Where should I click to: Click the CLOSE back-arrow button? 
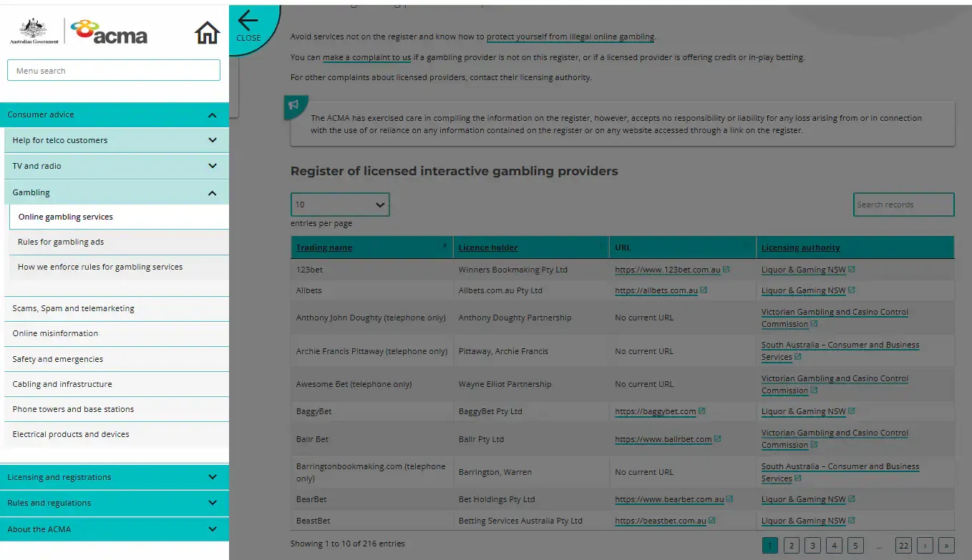coord(248,26)
